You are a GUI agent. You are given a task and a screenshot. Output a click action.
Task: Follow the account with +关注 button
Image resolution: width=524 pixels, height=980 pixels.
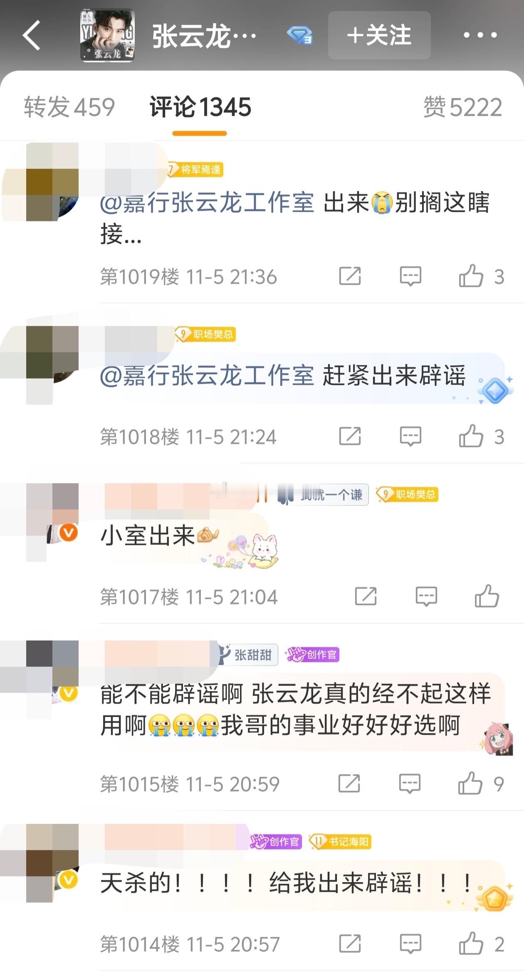coord(379,35)
